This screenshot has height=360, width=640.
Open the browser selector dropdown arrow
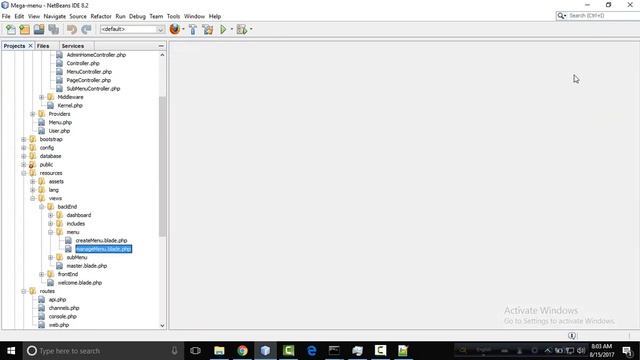click(x=183, y=29)
